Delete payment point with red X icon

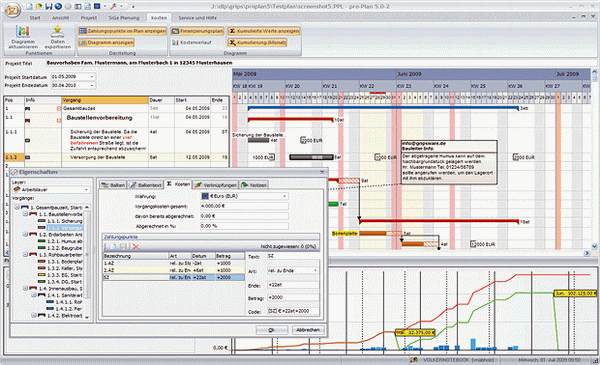pos(136,246)
